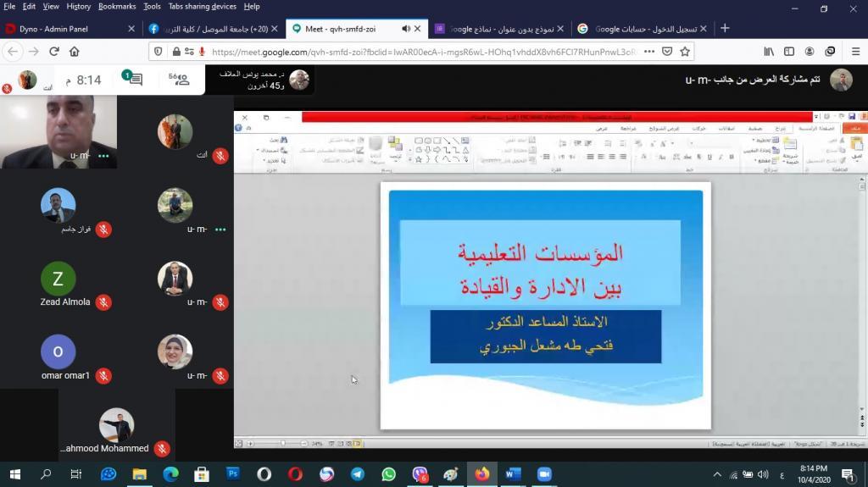Screen dimensions: 868x487
Task: Reload the current Meet page
Action: pos(54,52)
